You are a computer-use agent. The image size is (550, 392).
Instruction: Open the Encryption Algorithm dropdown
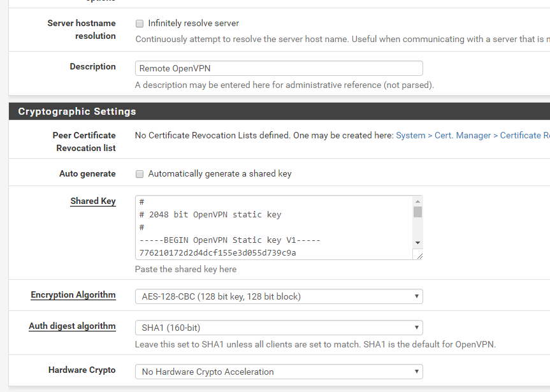(x=279, y=296)
